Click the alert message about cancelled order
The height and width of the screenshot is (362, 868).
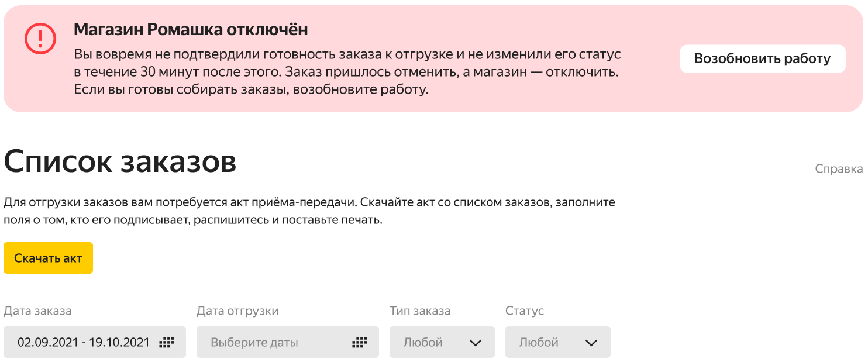[347, 73]
